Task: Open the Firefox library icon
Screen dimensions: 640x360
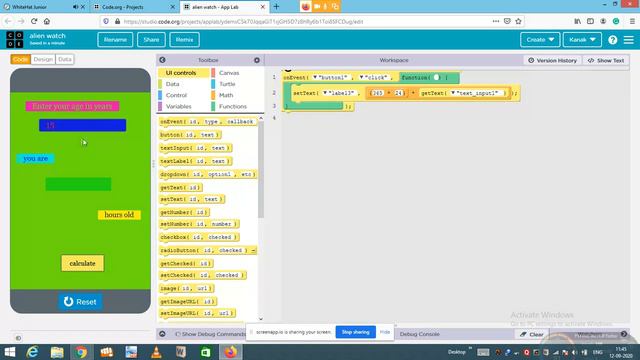Action: pos(578,21)
